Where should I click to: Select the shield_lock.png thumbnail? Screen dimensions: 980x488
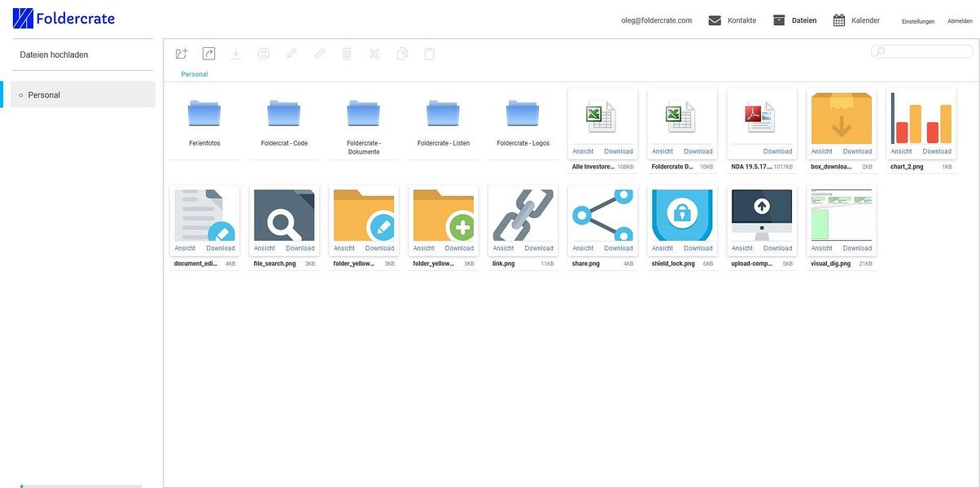click(682, 216)
